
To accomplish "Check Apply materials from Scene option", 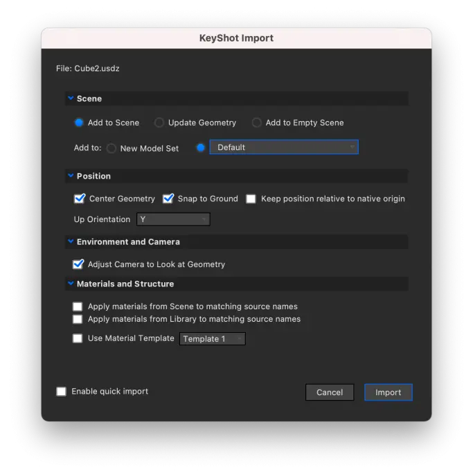I will click(78, 306).
